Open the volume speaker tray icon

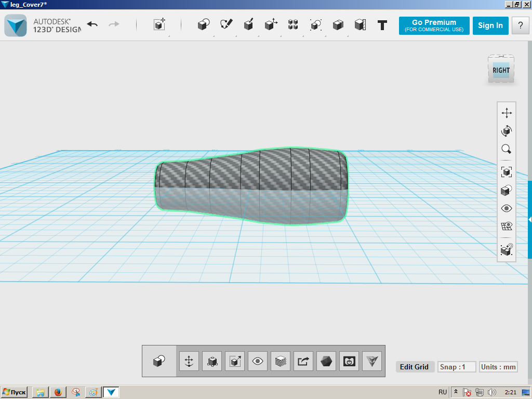491,393
